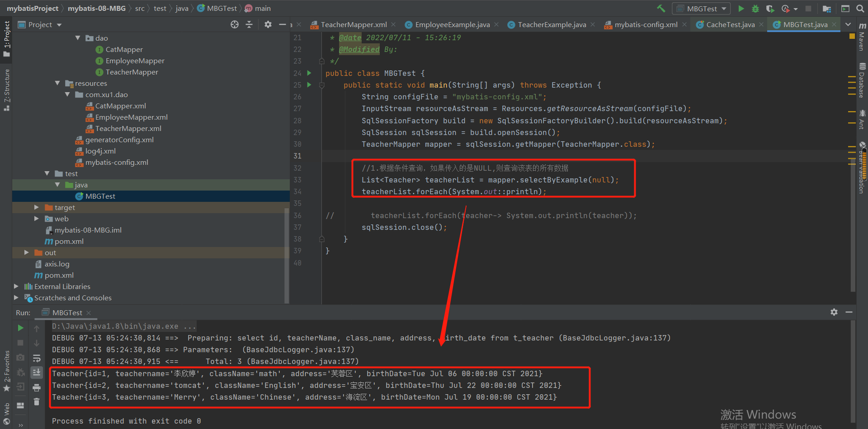Open log4j.xml in project tree

[x=100, y=151]
